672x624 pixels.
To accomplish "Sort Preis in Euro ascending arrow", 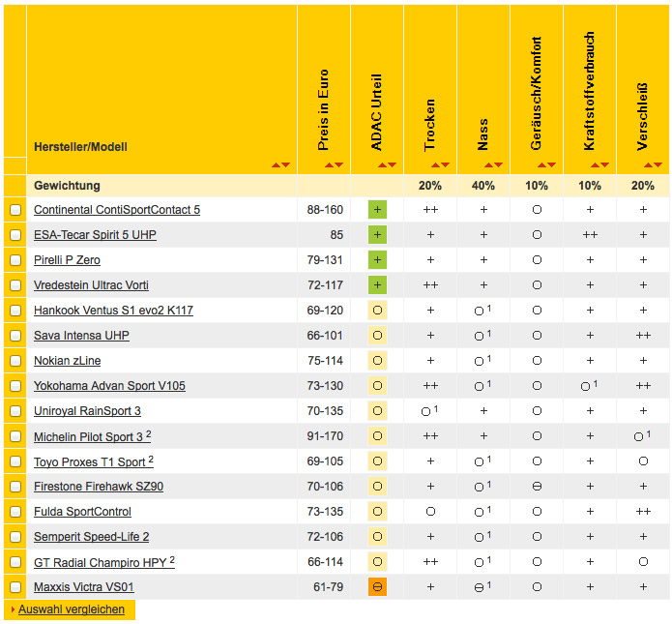I will click(329, 165).
